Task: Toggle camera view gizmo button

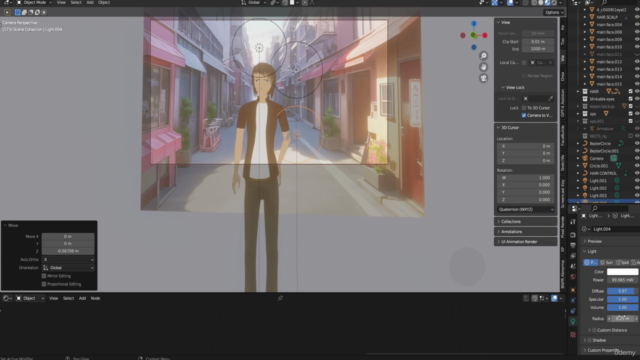Action: 484,78
